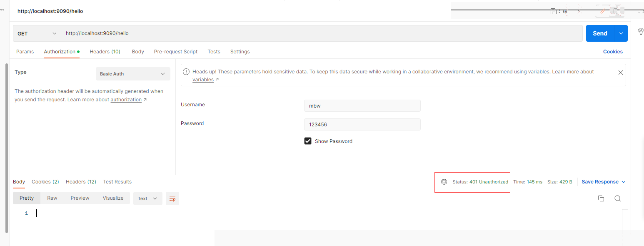Open the Headers (12) response tab

point(81,182)
